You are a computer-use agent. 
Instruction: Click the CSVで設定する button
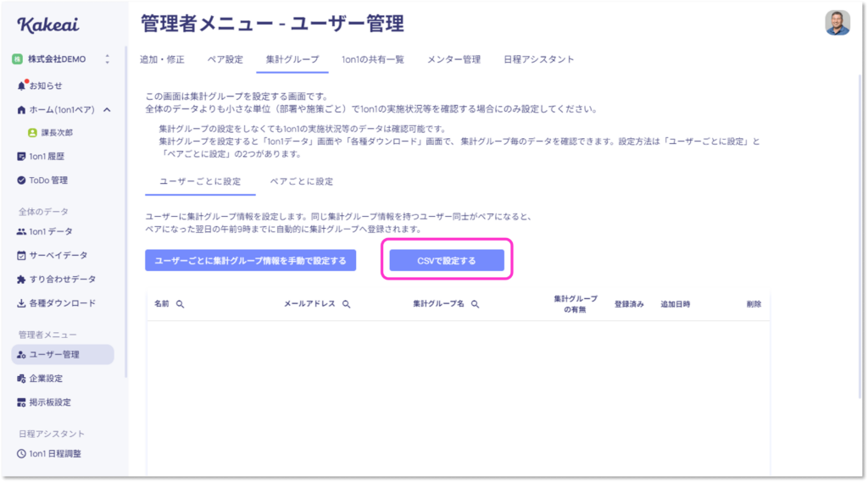click(447, 260)
